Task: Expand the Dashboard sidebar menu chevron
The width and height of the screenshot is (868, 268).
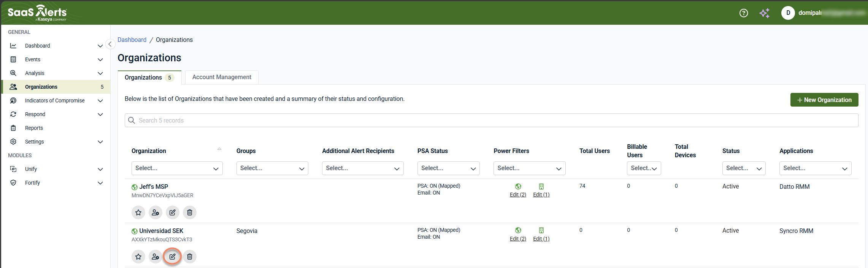Action: pos(100,46)
